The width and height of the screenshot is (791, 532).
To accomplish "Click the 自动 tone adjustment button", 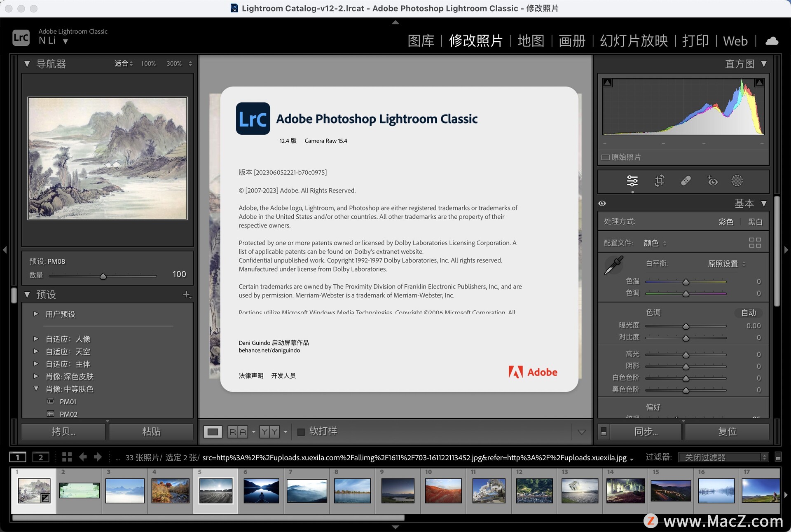I will pyautogui.click(x=749, y=313).
